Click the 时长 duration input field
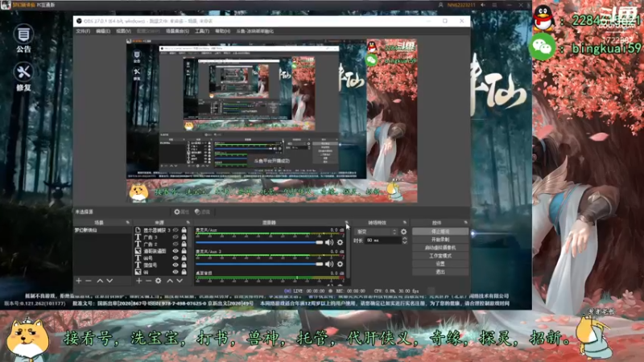The width and height of the screenshot is (644, 362). pos(383,241)
